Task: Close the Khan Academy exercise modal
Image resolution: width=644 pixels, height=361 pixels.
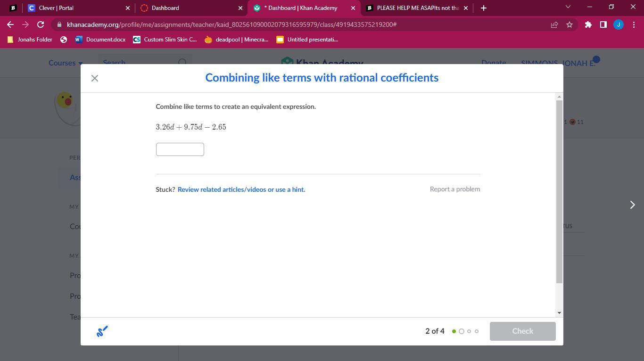Action: coord(95,78)
